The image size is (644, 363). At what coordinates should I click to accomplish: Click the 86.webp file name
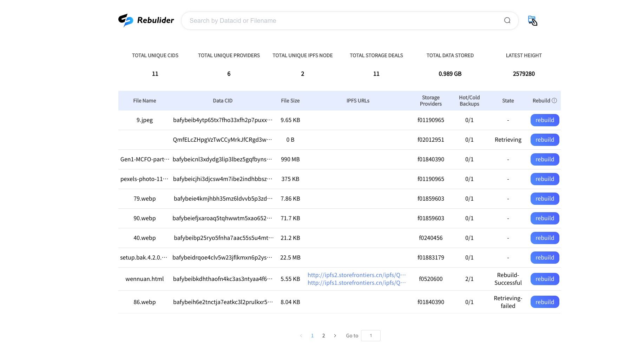click(x=144, y=302)
